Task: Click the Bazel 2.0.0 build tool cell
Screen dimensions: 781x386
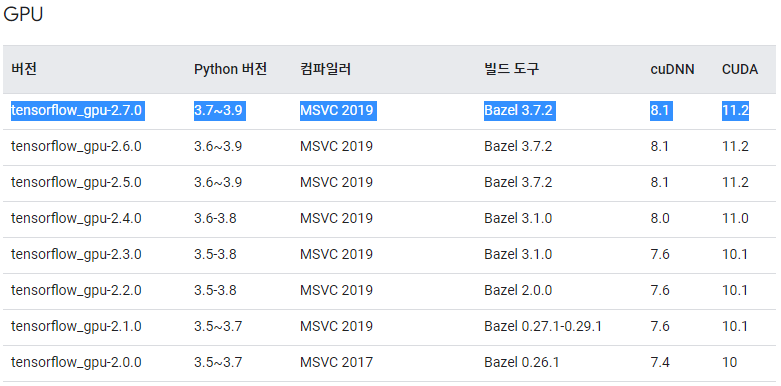Action: pos(518,290)
